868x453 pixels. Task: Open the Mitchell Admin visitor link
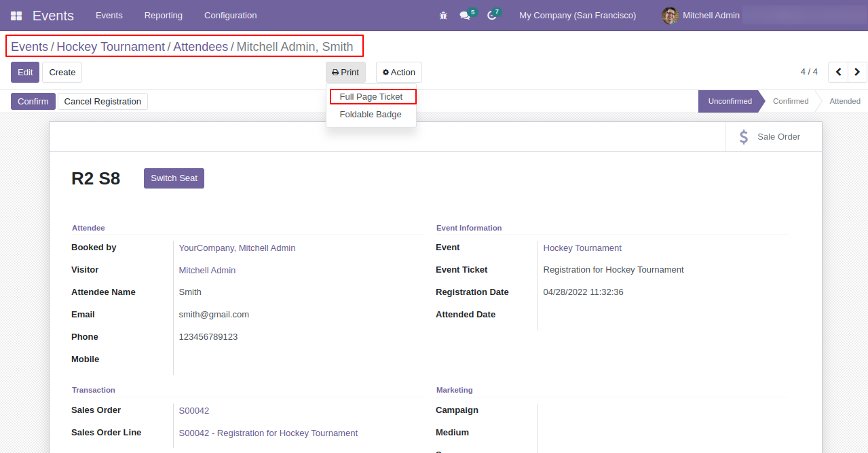(x=208, y=271)
